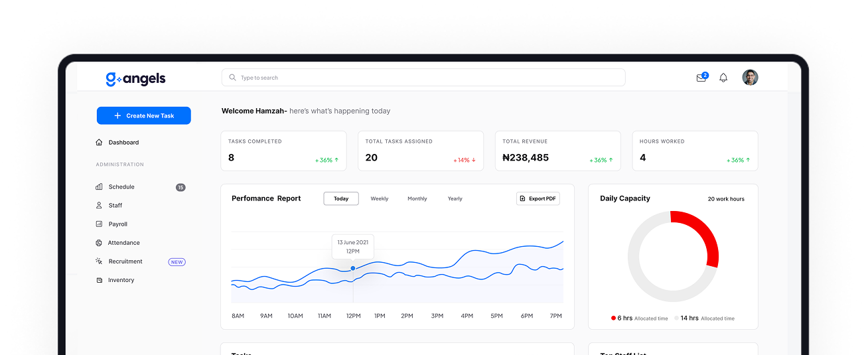868x355 pixels.
Task: Switch to the Weekly tab
Action: pos(380,198)
